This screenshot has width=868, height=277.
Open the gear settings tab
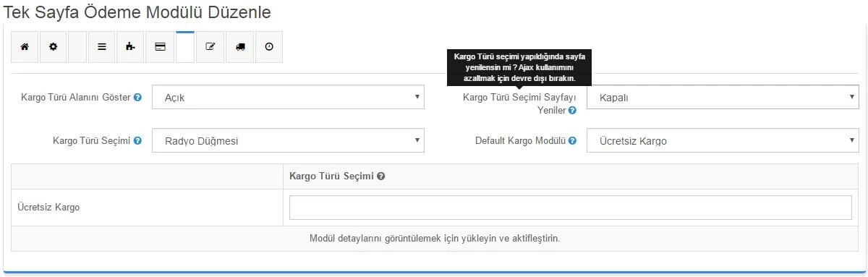[x=53, y=46]
